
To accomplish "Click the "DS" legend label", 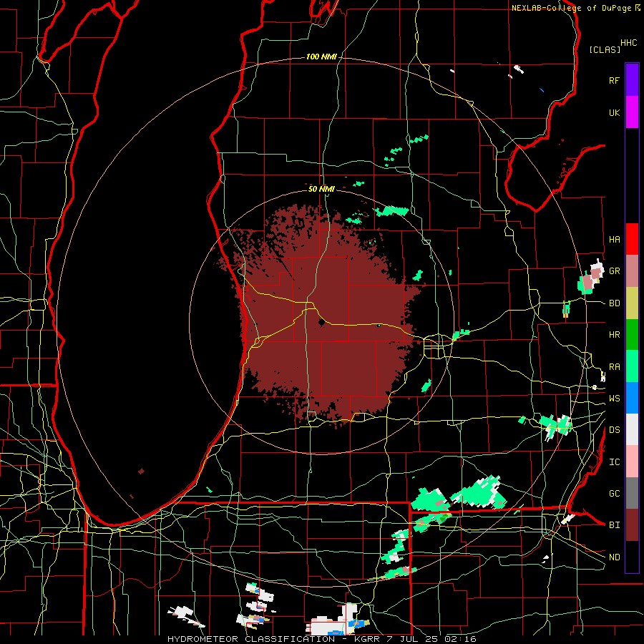I will (614, 430).
